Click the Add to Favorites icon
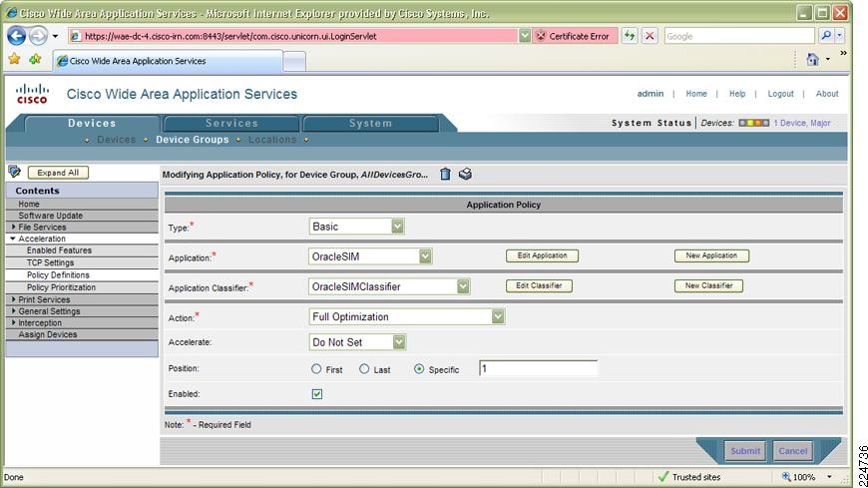 [35, 59]
